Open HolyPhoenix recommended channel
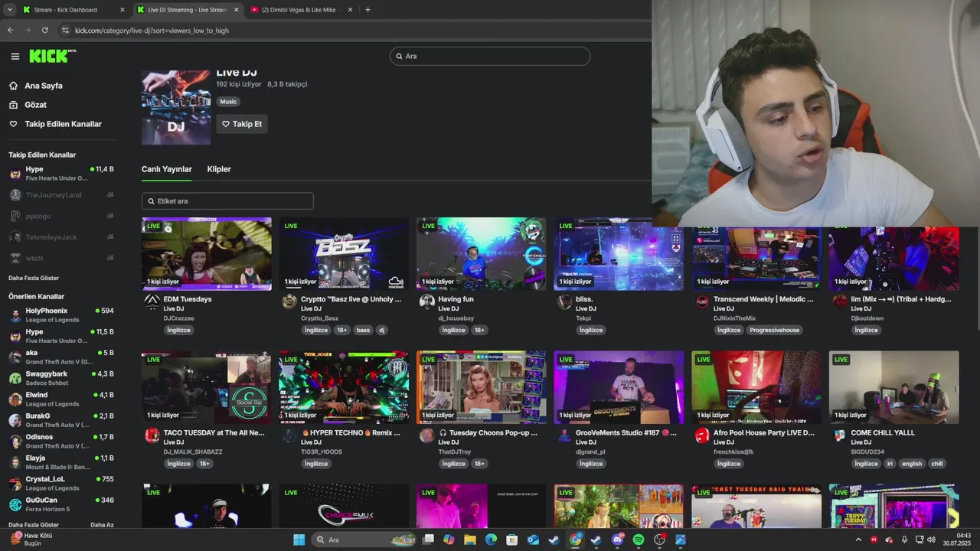Image resolution: width=980 pixels, height=551 pixels. pos(61,315)
